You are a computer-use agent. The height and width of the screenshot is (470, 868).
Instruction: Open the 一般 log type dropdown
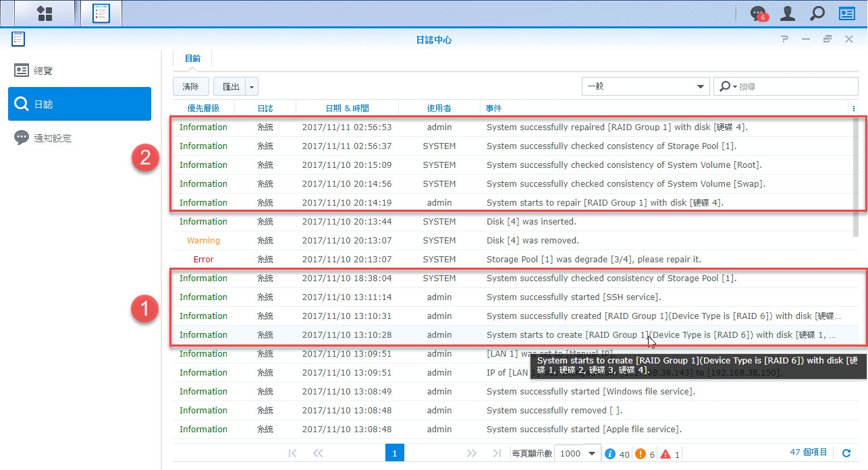(x=645, y=86)
